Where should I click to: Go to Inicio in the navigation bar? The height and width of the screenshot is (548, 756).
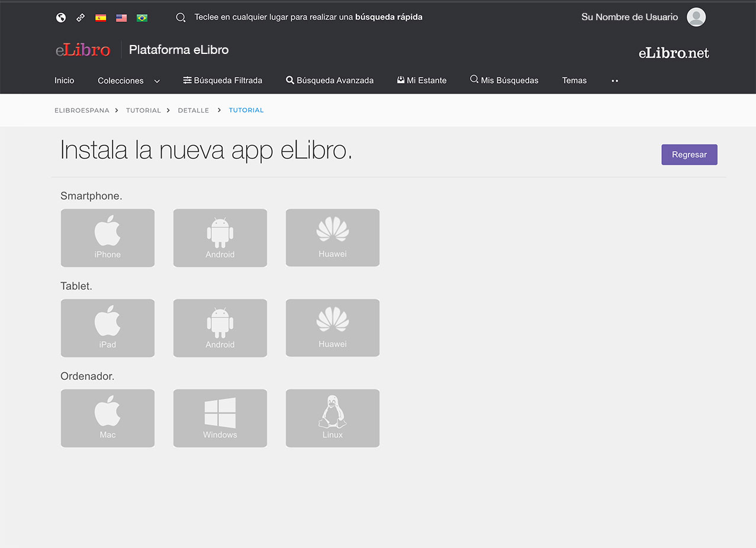(x=65, y=81)
